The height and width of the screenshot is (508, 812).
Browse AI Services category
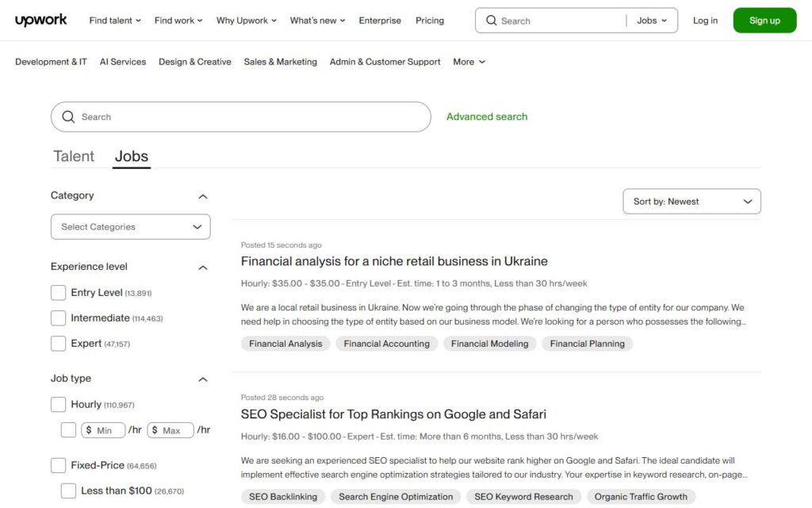[x=123, y=62]
